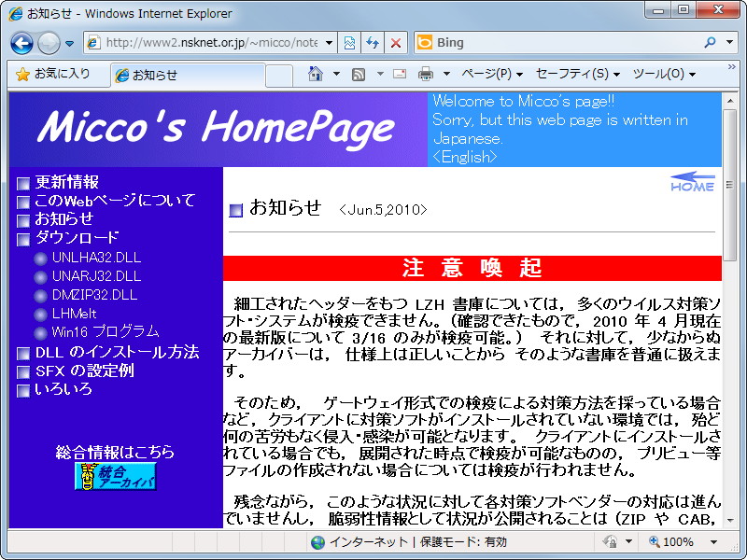747x560 pixels.
Task: Toggle Compatibility View in the address bar
Action: (x=348, y=43)
